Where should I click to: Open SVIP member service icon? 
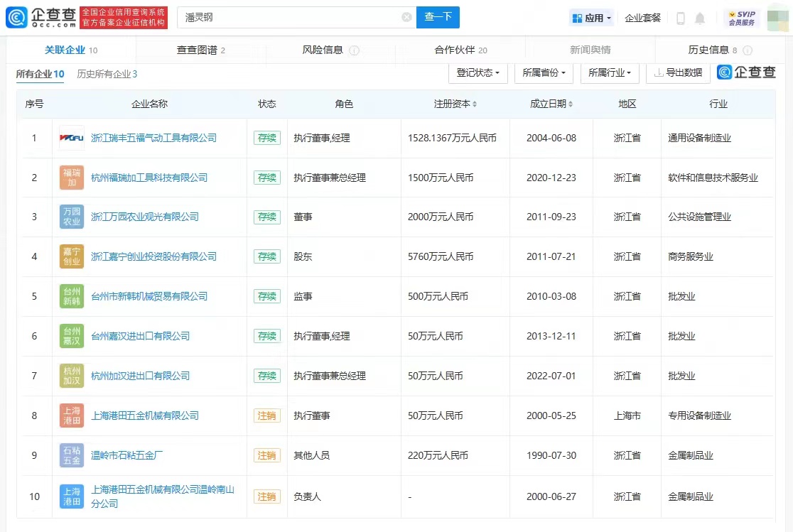click(742, 18)
